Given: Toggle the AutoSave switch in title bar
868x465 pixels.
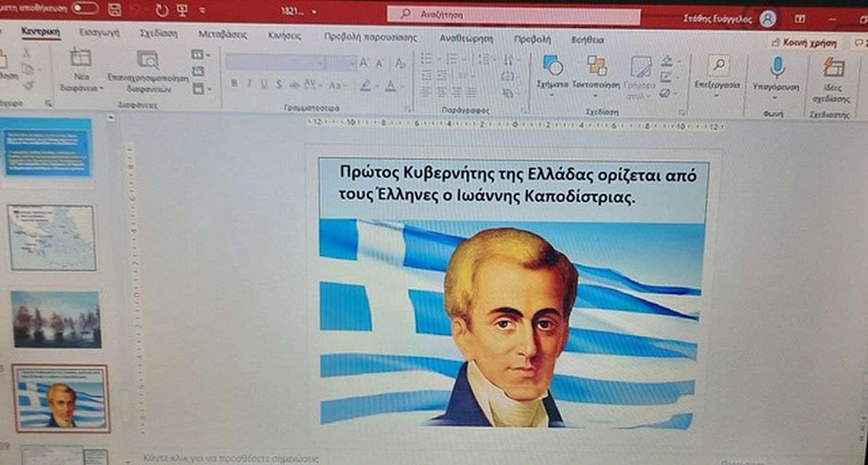Looking at the screenshot, I should tap(85, 8).
